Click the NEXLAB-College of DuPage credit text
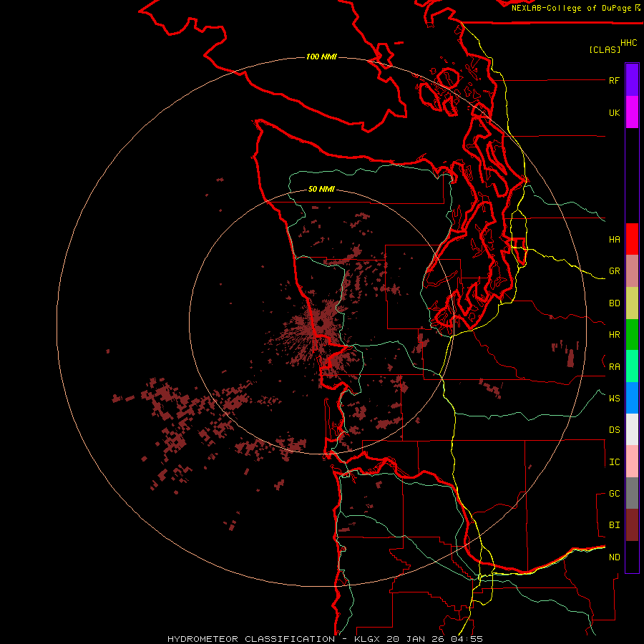Viewport: 644px width, 644px height. click(571, 8)
